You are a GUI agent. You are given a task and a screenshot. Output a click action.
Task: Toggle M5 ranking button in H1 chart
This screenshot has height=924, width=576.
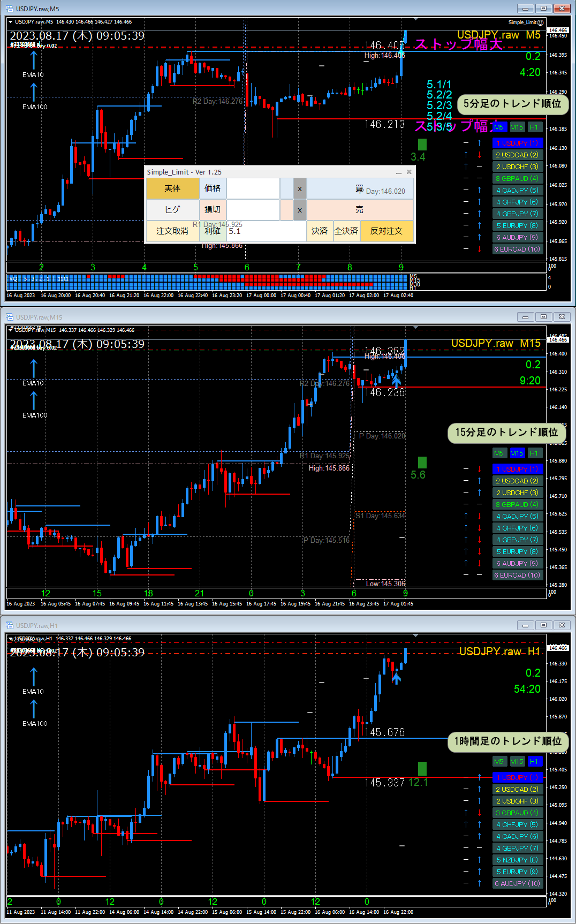499,762
